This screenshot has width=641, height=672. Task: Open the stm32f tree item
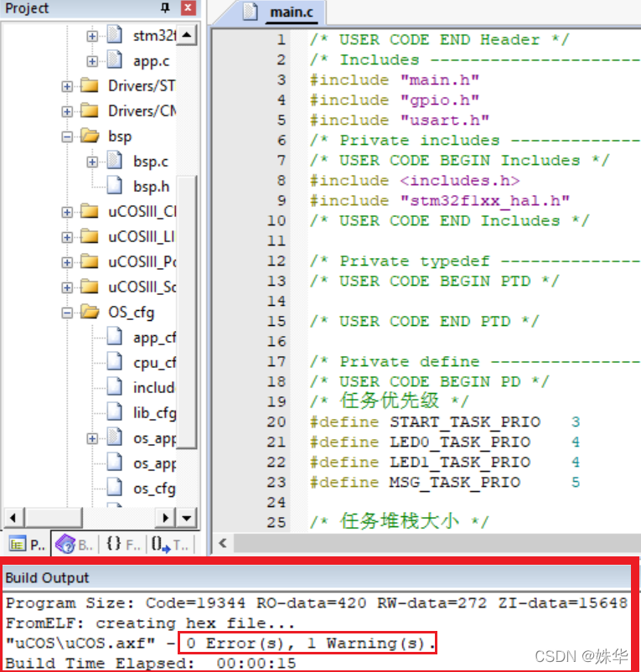click(154, 35)
